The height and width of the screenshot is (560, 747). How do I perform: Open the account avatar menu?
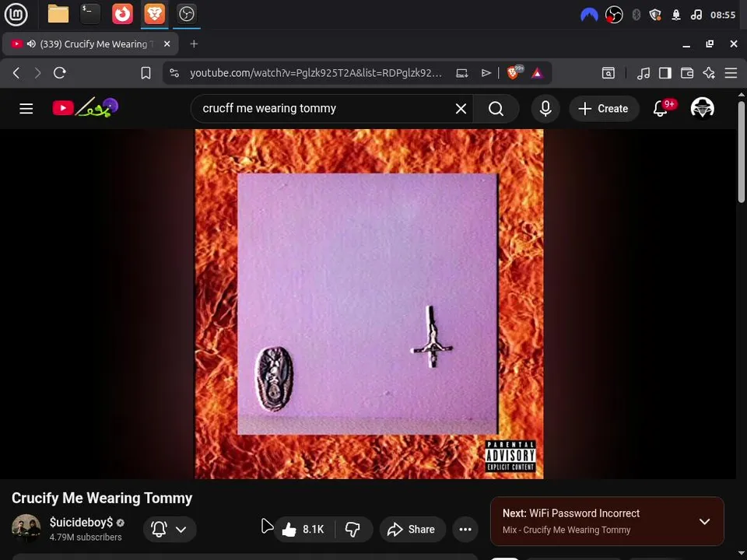(702, 108)
